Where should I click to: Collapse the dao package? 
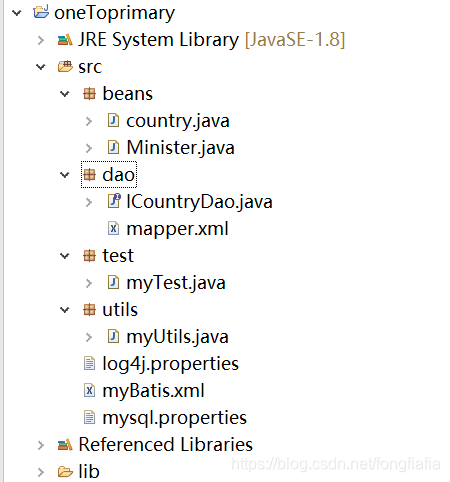click(x=65, y=175)
